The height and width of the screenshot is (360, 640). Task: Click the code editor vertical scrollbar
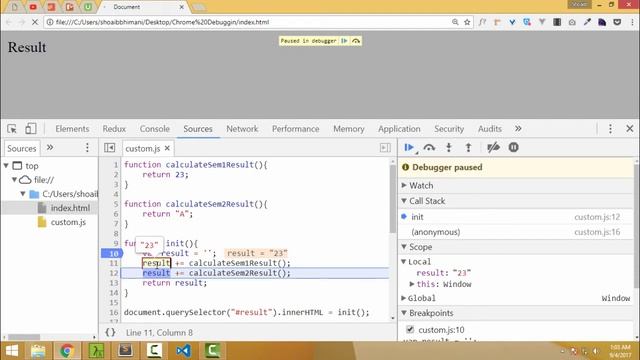pyautogui.click(x=393, y=199)
